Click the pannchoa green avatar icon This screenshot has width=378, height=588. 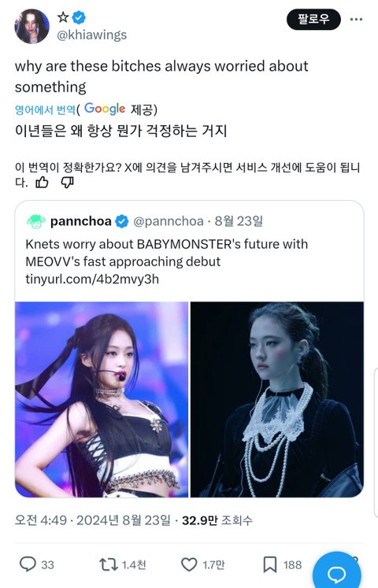tap(36, 221)
